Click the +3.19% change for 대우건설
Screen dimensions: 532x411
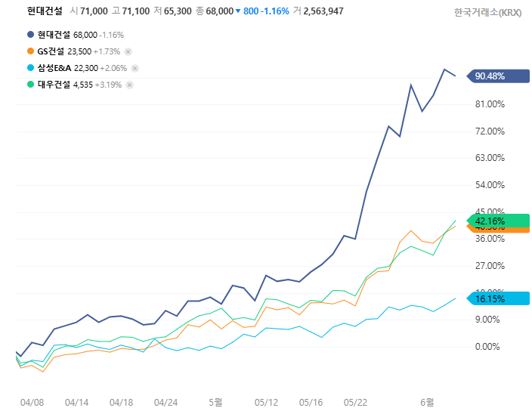(x=108, y=85)
